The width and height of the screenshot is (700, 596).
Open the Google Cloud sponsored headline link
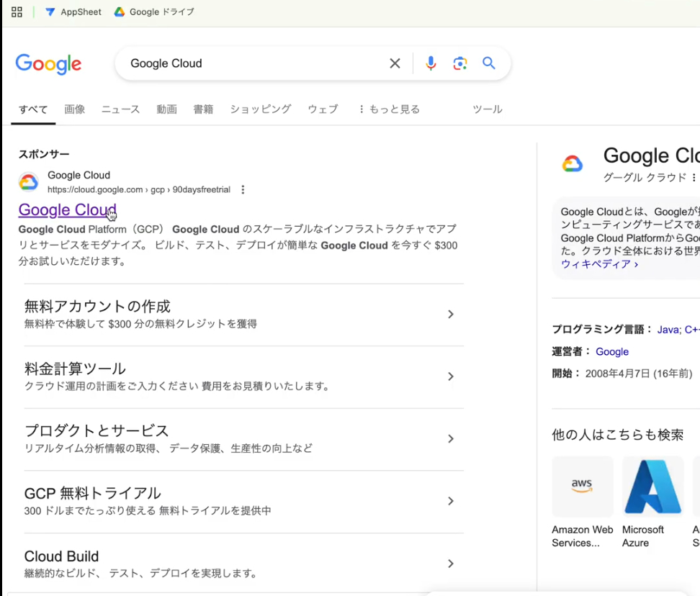point(68,209)
